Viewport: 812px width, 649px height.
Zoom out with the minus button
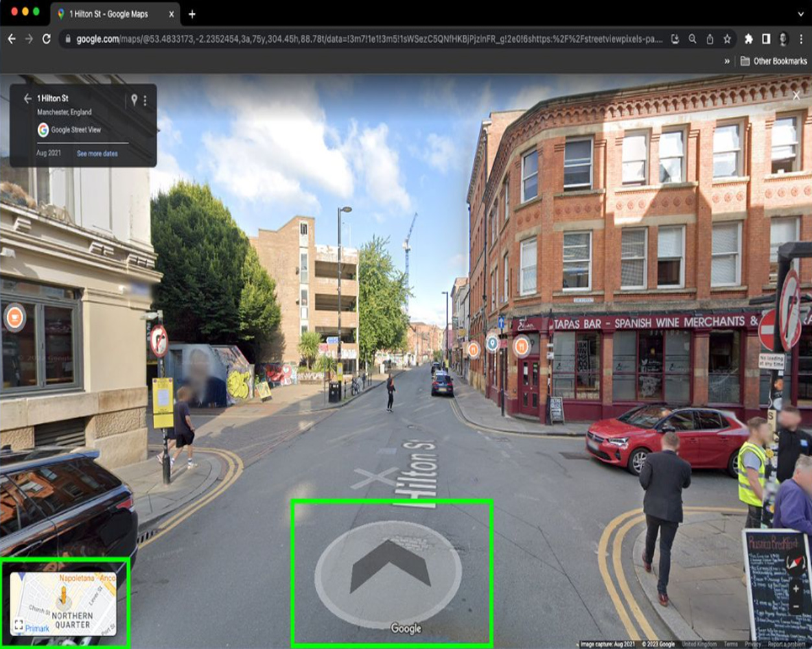tap(796, 608)
